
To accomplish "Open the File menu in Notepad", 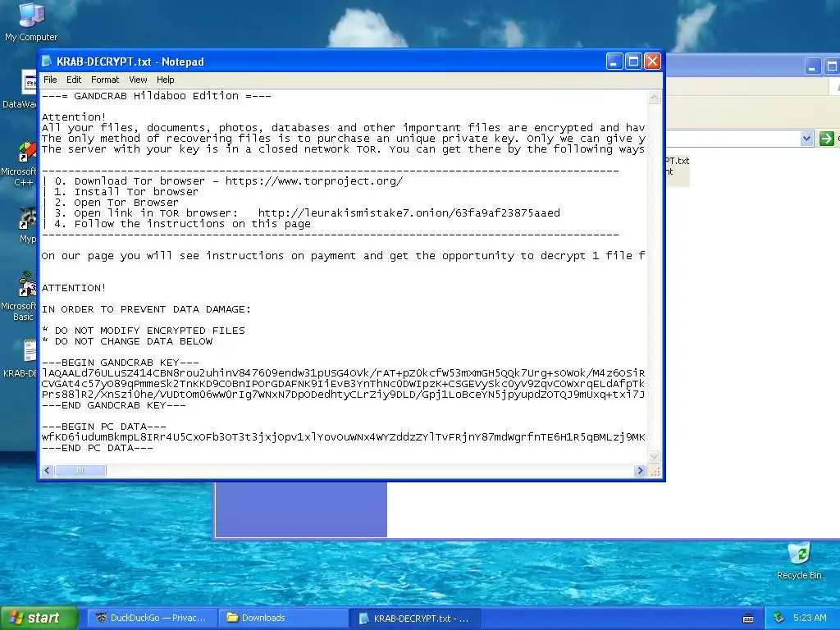I will [x=50, y=80].
